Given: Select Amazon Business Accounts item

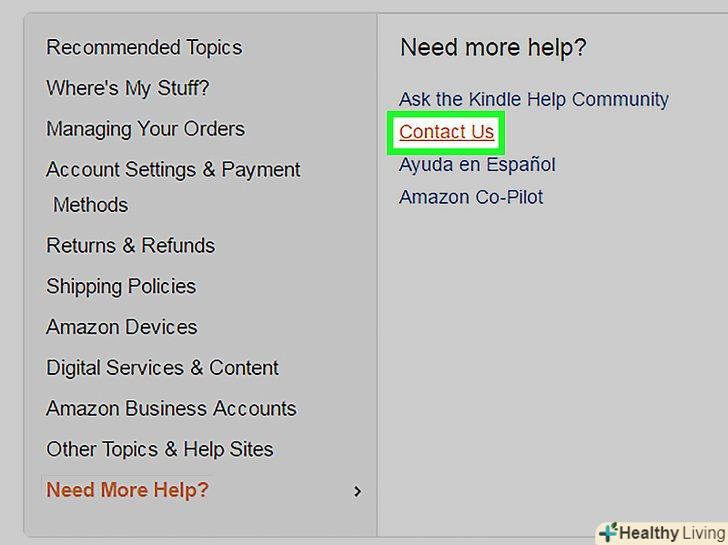Looking at the screenshot, I should pos(171,409).
